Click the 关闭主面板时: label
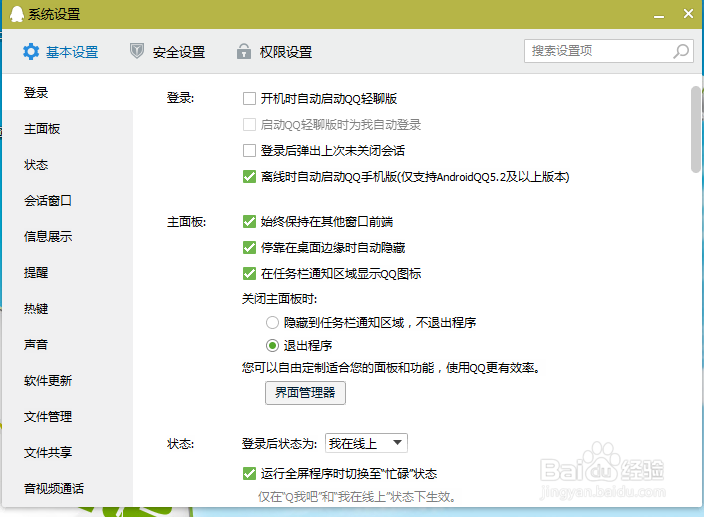Image resolution: width=704 pixels, height=517 pixels. pos(279,299)
